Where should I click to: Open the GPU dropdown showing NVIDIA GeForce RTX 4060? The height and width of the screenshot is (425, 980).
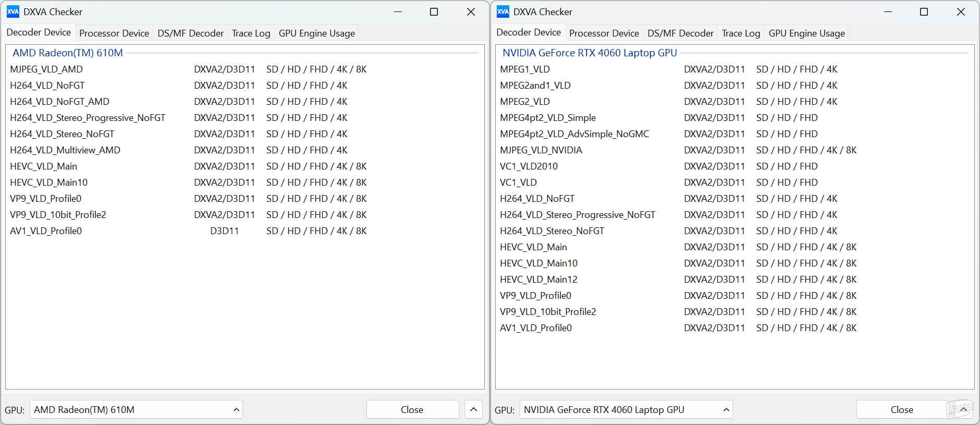click(626, 409)
